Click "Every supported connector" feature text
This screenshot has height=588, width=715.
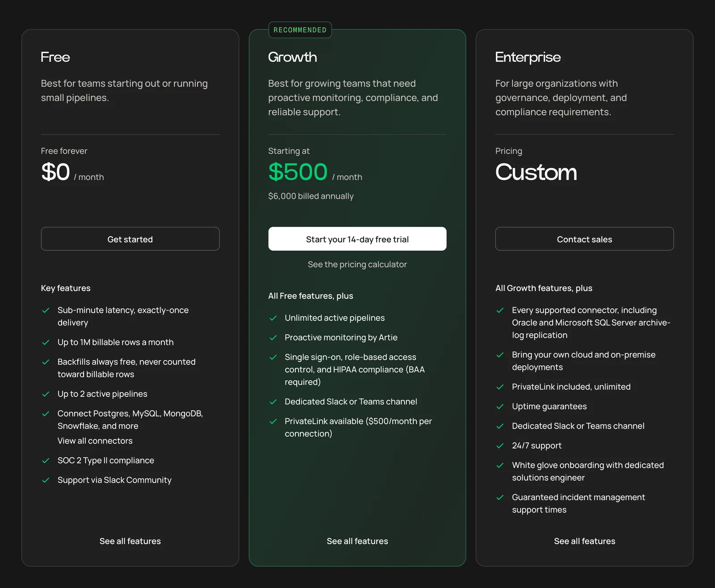click(591, 323)
